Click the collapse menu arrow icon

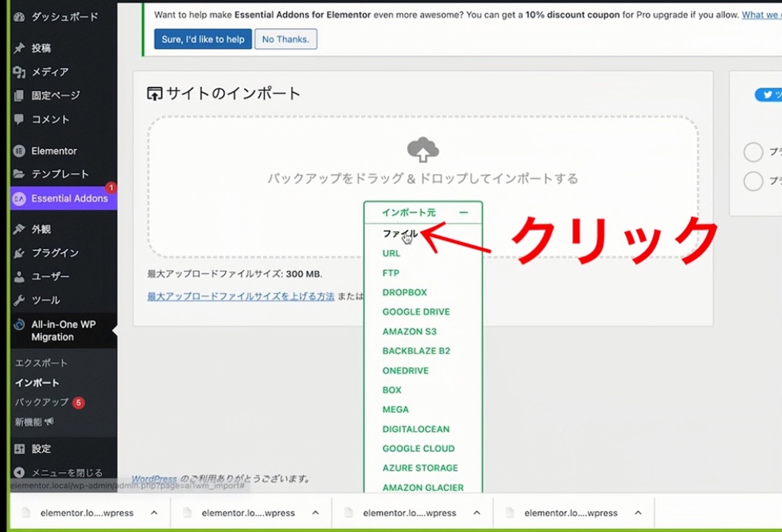(19, 473)
